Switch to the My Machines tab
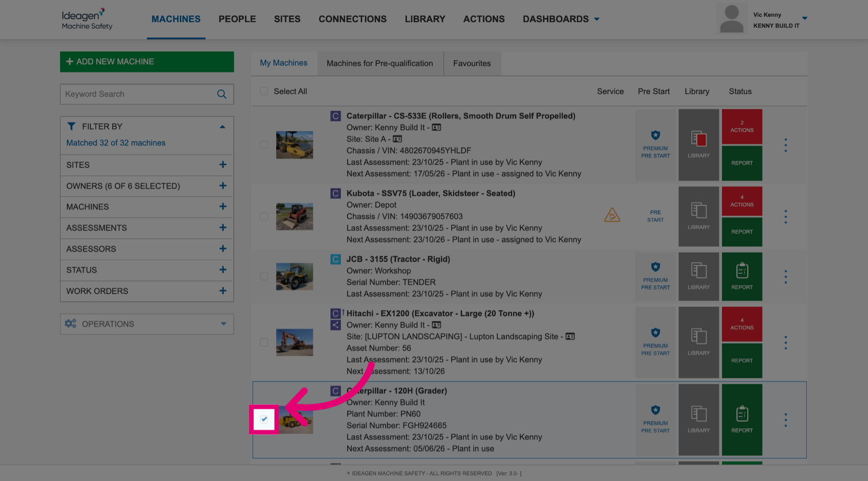Image resolution: width=868 pixels, height=481 pixels. pos(283,63)
